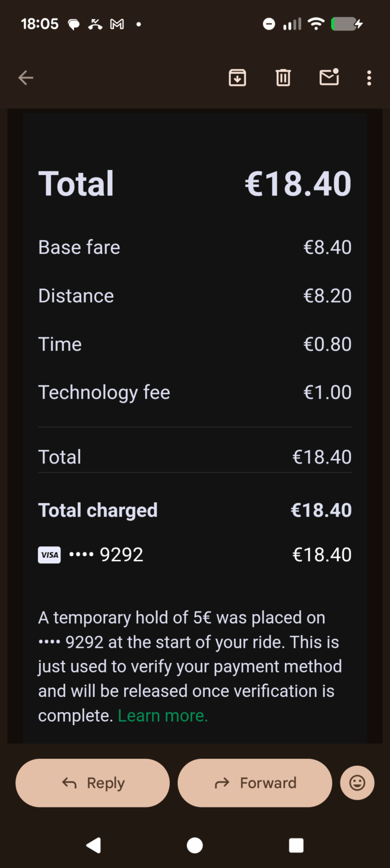This screenshot has width=390, height=868.
Task: Click the Visa card icon
Action: (49, 554)
